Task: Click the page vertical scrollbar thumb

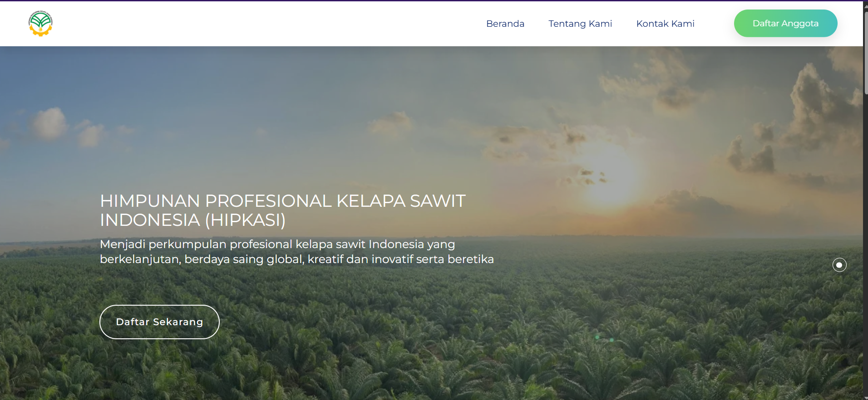Action: [x=866, y=53]
